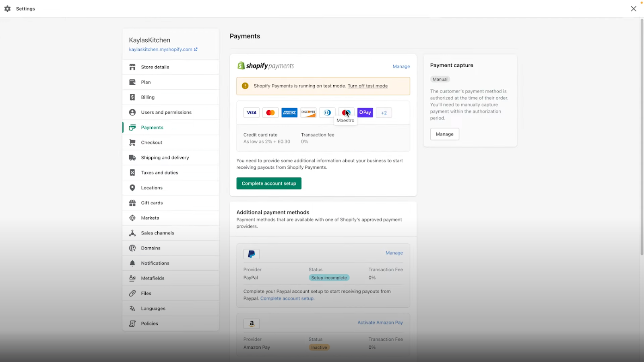Click the Checkout cart icon

(132, 142)
